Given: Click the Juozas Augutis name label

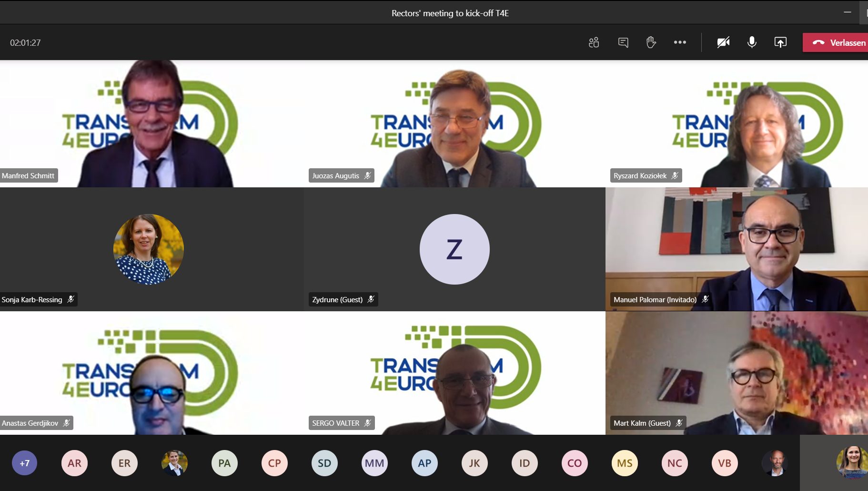Looking at the screenshot, I should (341, 175).
